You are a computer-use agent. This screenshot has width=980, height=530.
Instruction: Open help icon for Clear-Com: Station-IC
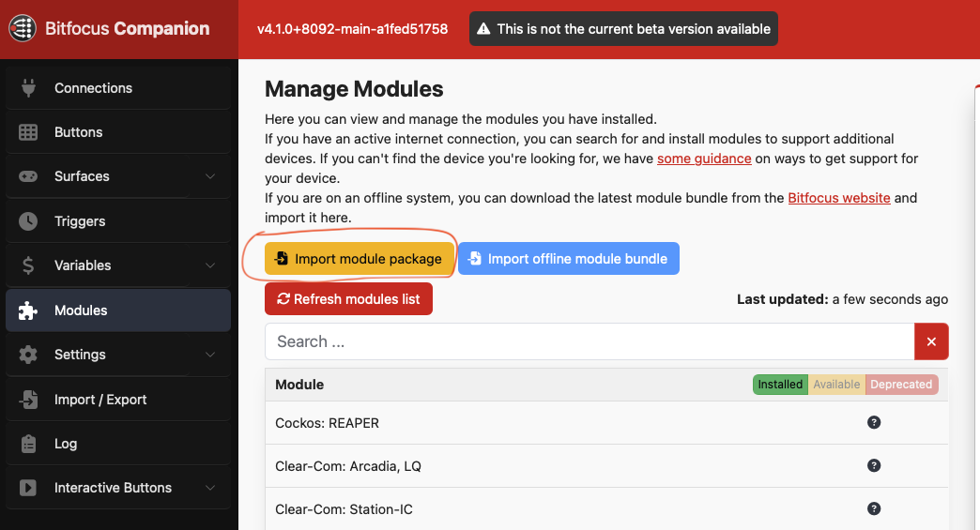click(874, 508)
